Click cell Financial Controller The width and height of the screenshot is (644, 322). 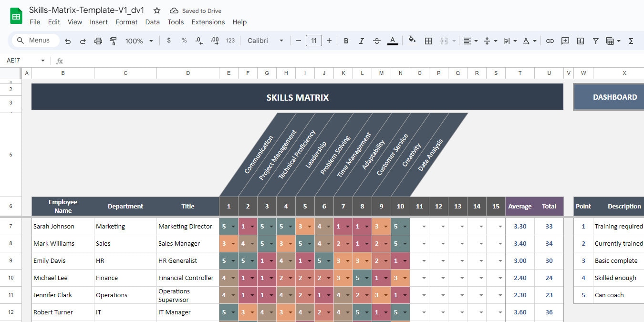point(188,278)
